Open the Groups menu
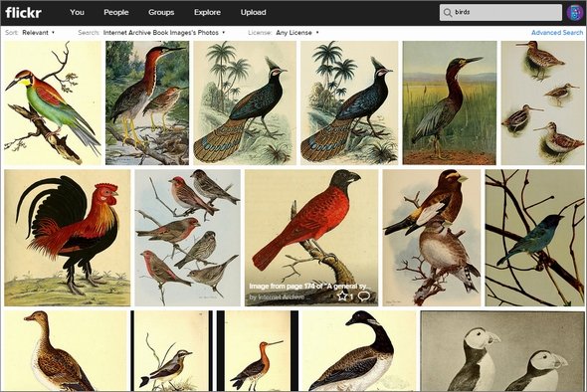The width and height of the screenshot is (587, 392). pos(161,12)
